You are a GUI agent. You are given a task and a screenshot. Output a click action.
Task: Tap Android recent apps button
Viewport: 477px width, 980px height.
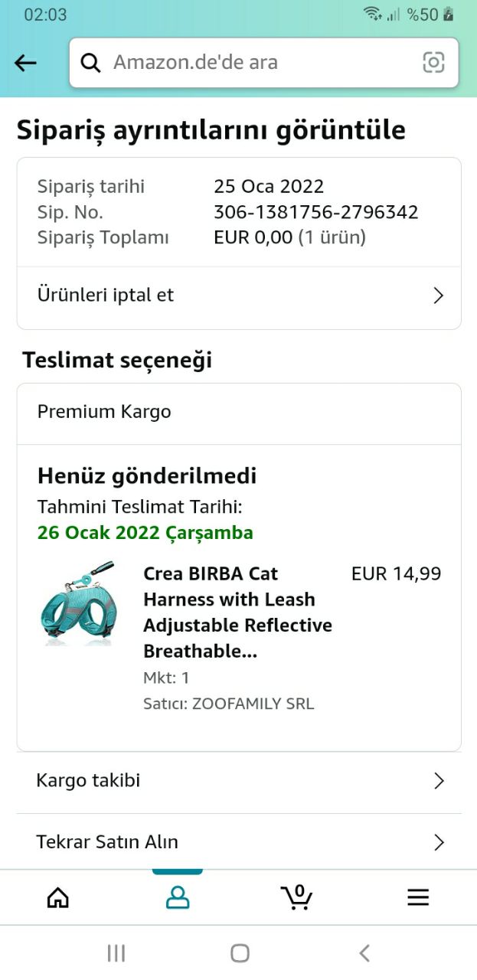[x=116, y=952]
